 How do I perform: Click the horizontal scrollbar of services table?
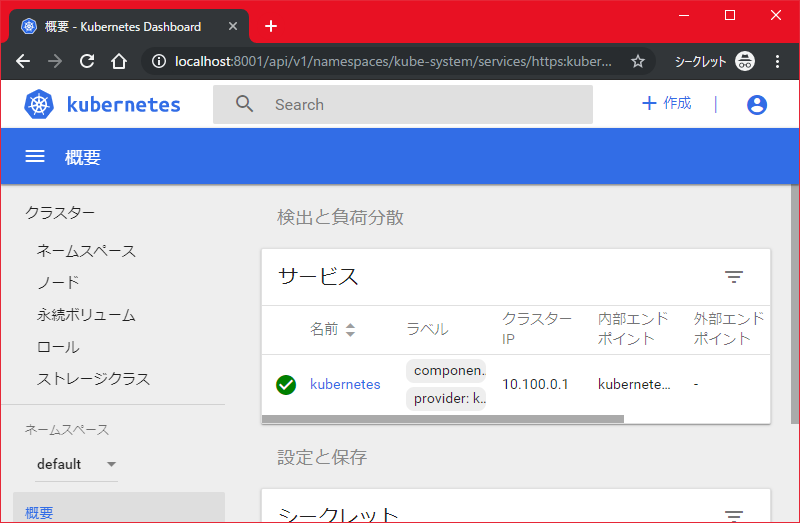tap(442, 419)
